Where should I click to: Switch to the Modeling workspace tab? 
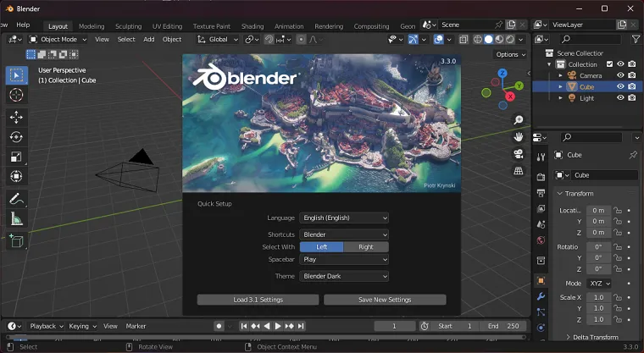(92, 26)
